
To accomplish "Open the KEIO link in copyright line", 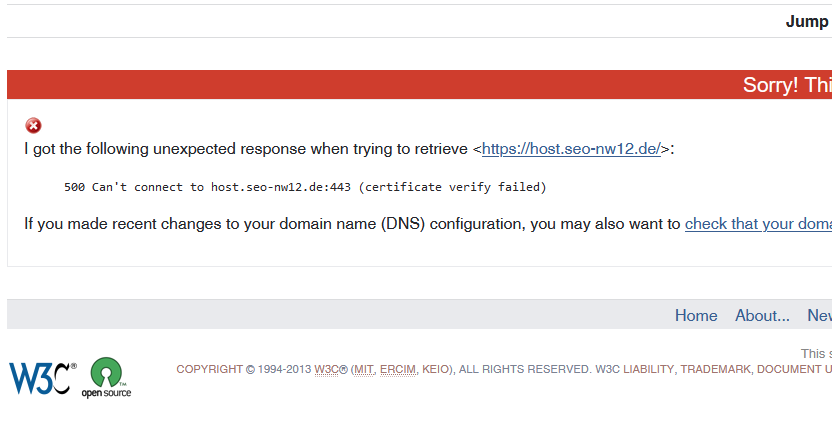I will click(436, 369).
